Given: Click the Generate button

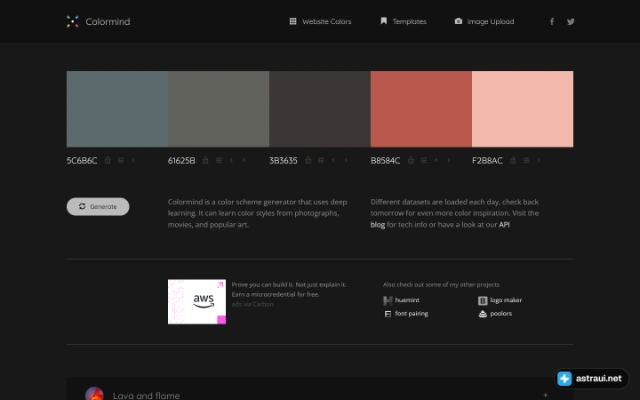Looking at the screenshot, I should (98, 207).
